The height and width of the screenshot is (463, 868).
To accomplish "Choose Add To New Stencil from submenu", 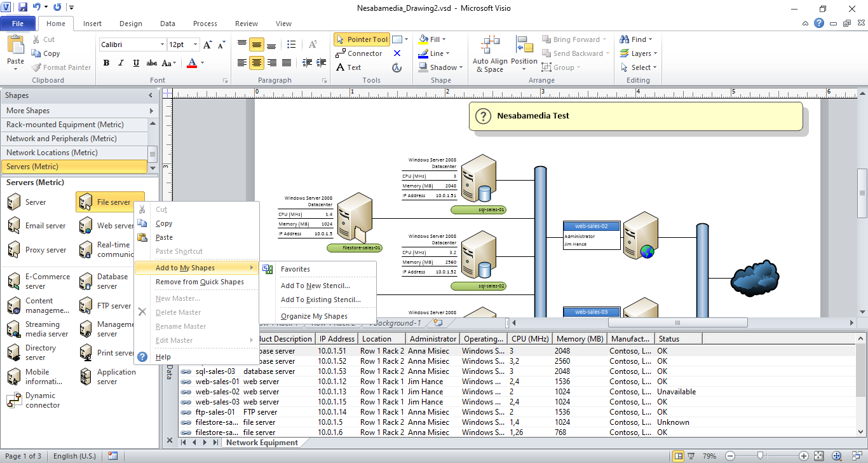I will tap(315, 286).
